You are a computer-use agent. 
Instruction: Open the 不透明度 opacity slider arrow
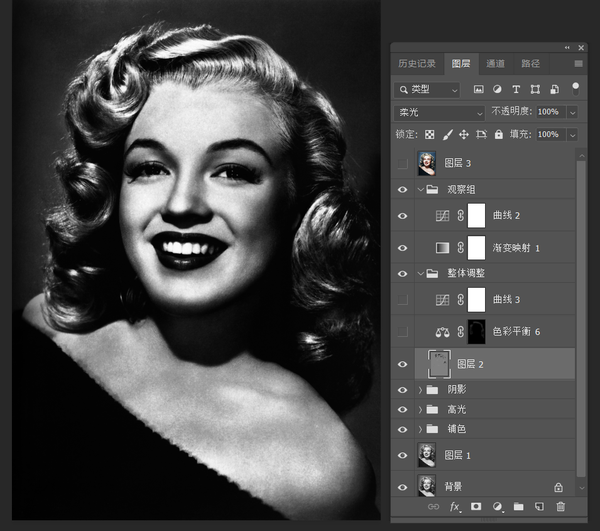[x=572, y=112]
